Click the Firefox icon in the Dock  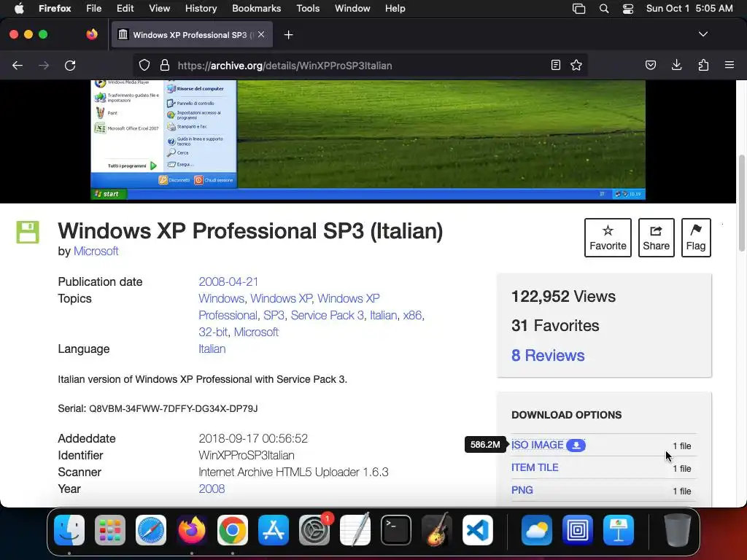(x=192, y=530)
